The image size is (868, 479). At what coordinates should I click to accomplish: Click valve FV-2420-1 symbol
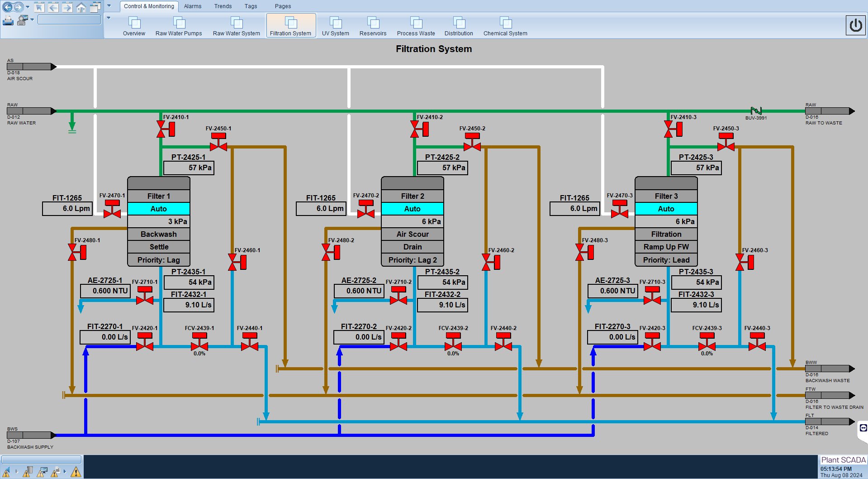(145, 342)
